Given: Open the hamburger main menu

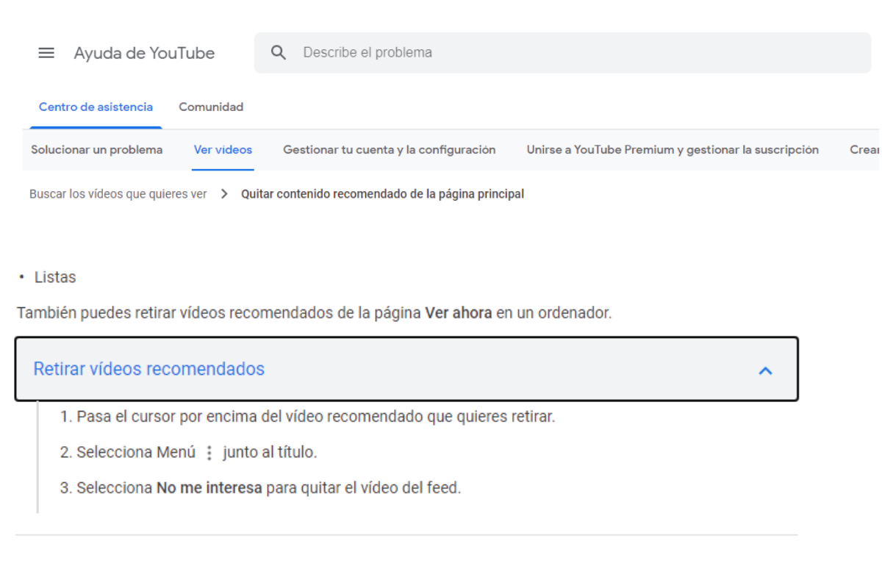Looking at the screenshot, I should click(x=46, y=53).
